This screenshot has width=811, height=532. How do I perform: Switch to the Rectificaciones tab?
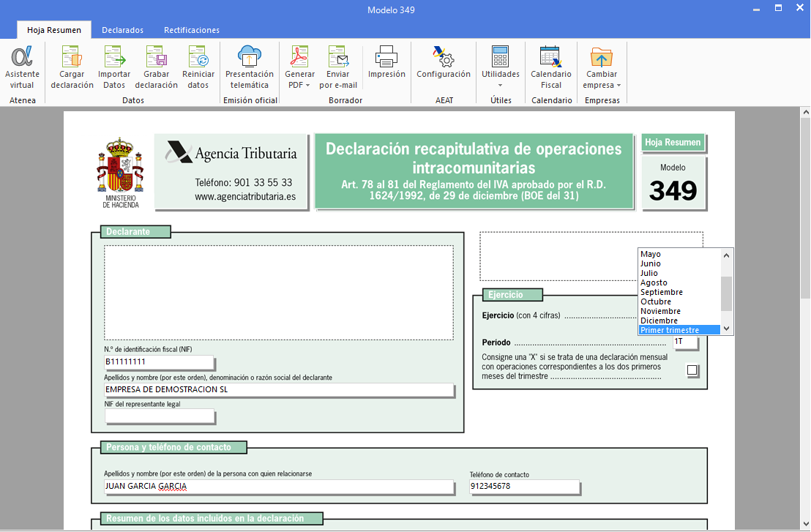click(x=192, y=30)
